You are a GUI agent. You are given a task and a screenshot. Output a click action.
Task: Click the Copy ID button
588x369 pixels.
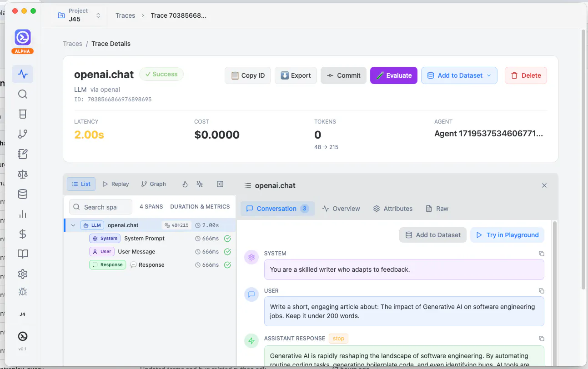coord(248,75)
